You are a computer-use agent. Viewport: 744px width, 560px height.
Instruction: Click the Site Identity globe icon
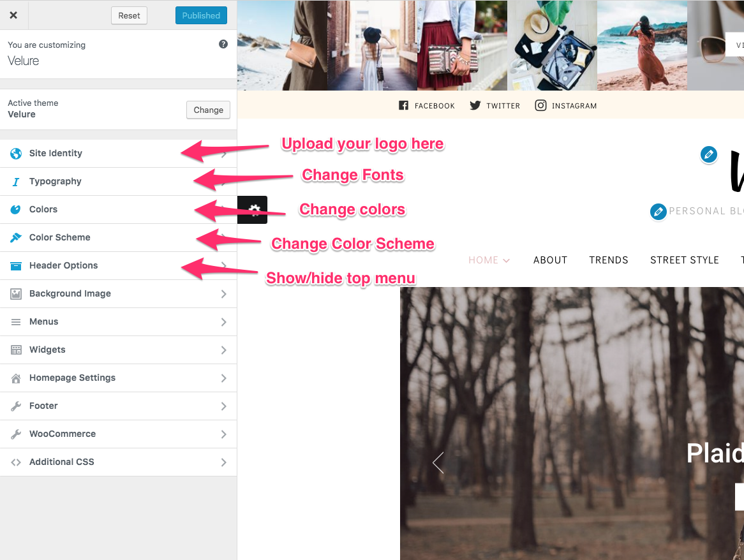point(16,153)
